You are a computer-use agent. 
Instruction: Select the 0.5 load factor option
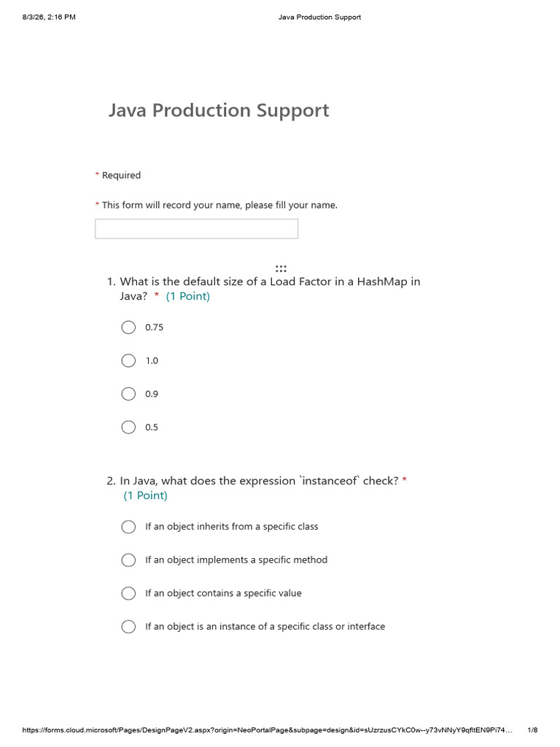(x=128, y=427)
